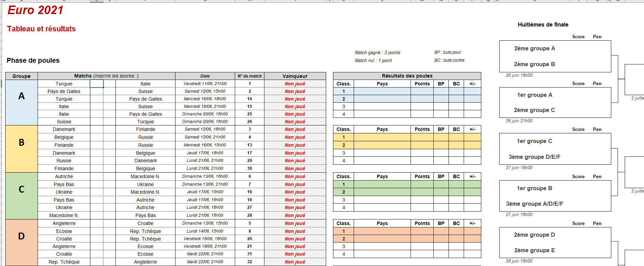Select the green group C merged cell
This screenshot has height=266, width=644.
click(x=21, y=196)
